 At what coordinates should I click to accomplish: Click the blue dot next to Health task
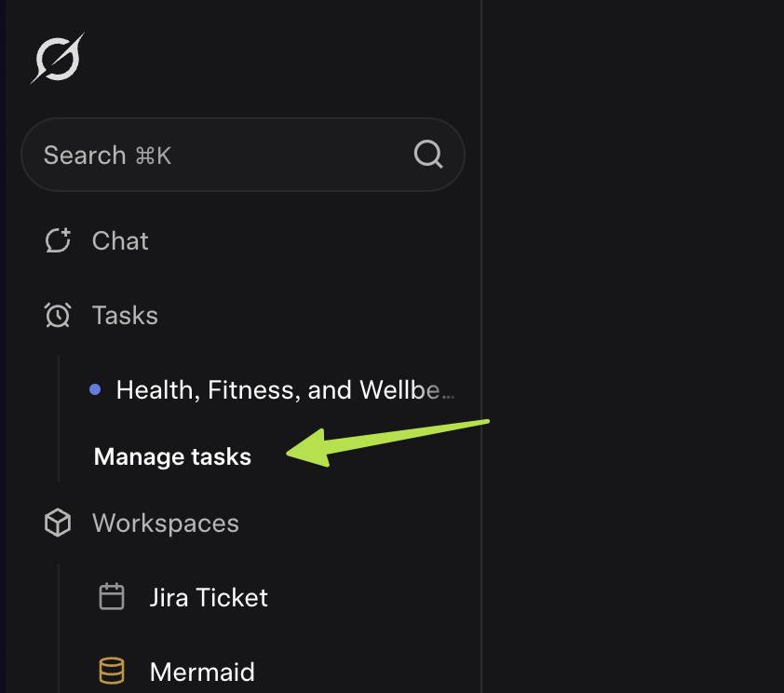click(x=95, y=389)
